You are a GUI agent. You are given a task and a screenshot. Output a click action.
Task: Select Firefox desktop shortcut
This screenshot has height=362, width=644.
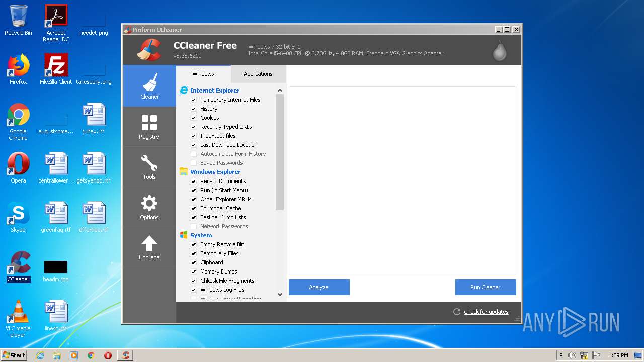(x=18, y=69)
